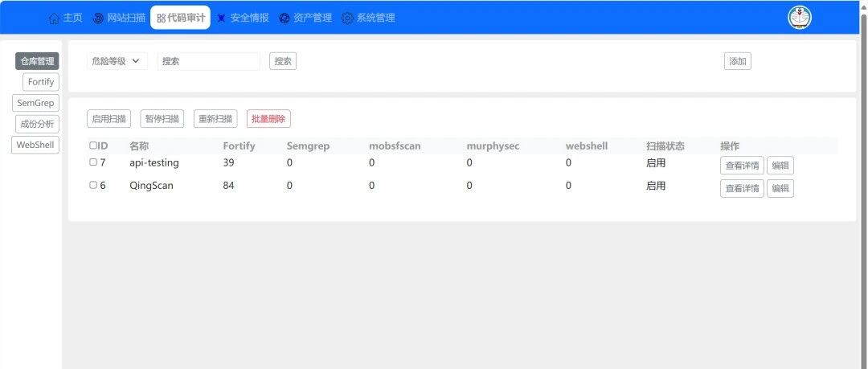Click the spiral icon beside 网站扫描
This screenshot has width=868, height=369.
[98, 18]
